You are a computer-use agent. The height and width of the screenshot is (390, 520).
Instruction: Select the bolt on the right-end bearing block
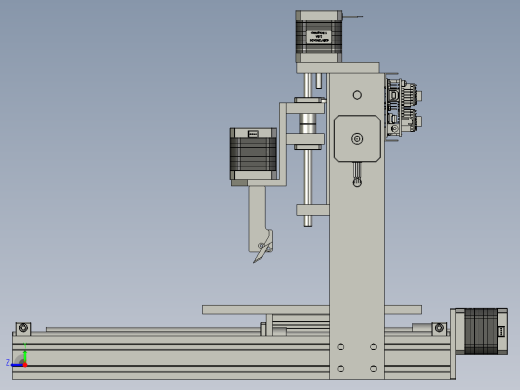pos(439,327)
